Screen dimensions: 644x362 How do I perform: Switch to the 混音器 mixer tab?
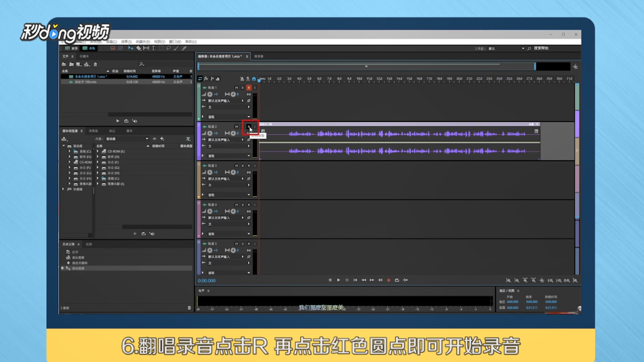259,56
